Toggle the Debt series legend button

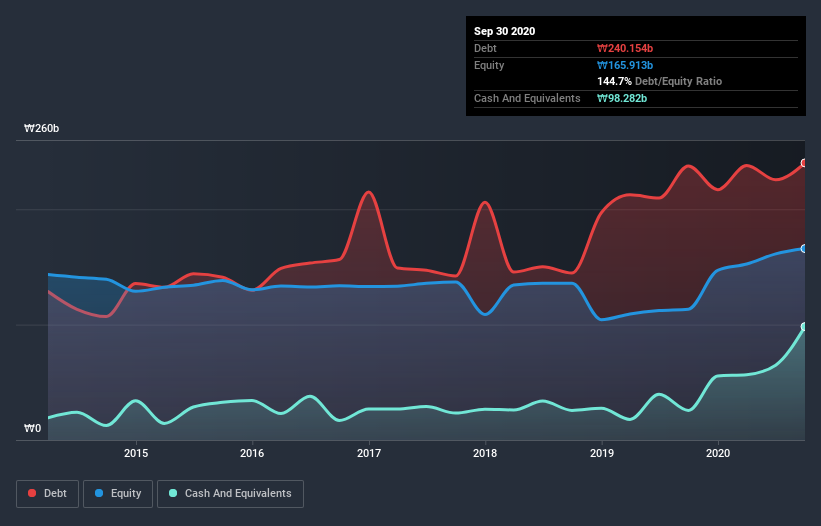[x=47, y=494]
